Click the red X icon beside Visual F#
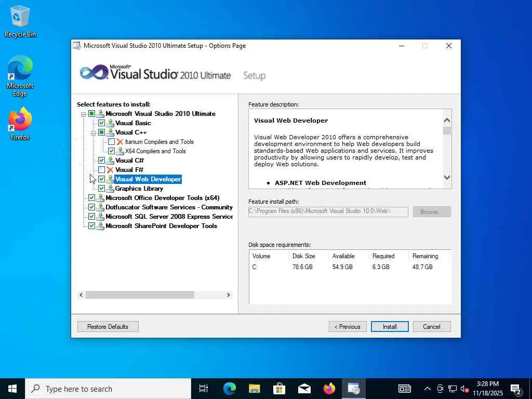 tap(110, 170)
